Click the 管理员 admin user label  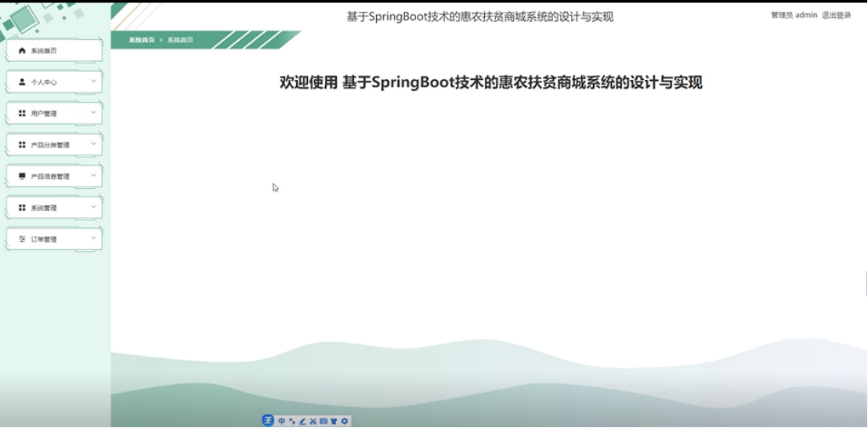[794, 16]
